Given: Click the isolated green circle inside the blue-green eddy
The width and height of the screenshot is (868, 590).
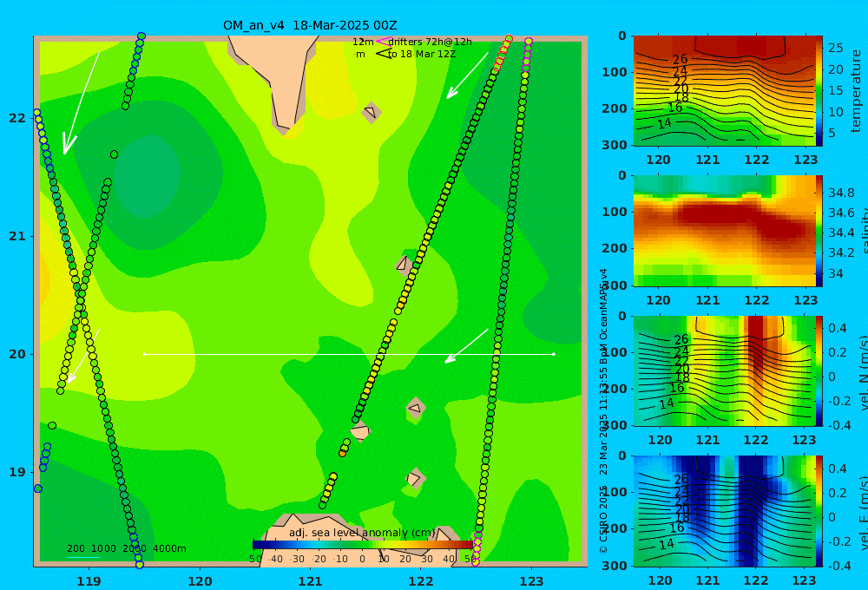Looking at the screenshot, I should [x=114, y=154].
